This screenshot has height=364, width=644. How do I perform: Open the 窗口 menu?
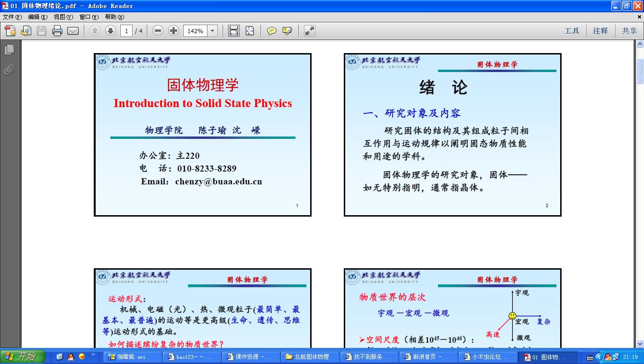click(x=89, y=17)
